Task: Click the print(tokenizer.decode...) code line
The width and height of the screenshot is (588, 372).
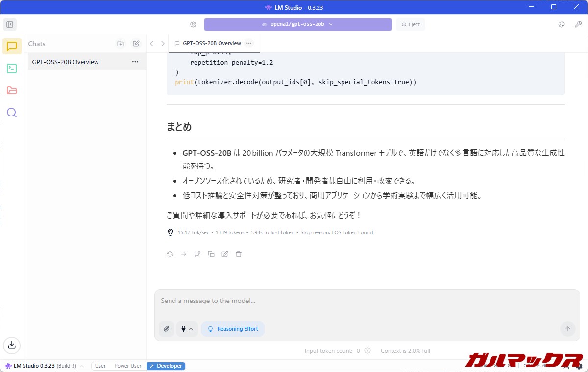Action: 295,82
